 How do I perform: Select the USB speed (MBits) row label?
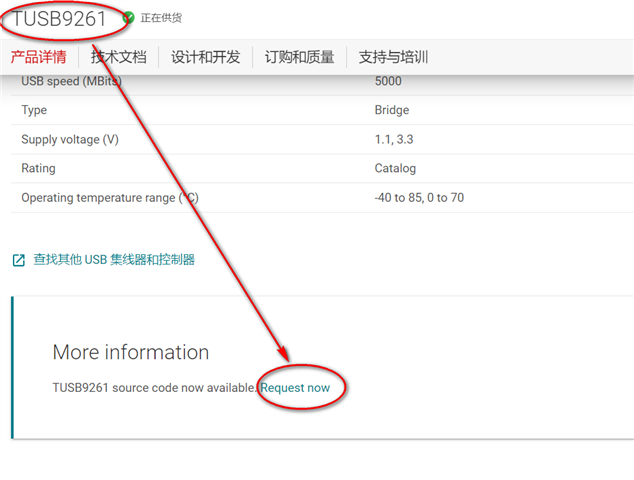point(71,81)
